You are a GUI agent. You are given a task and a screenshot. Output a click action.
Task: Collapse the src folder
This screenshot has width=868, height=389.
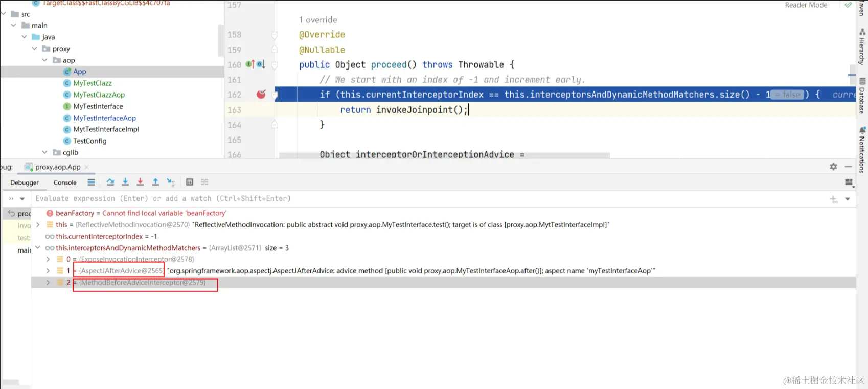pyautogui.click(x=4, y=14)
